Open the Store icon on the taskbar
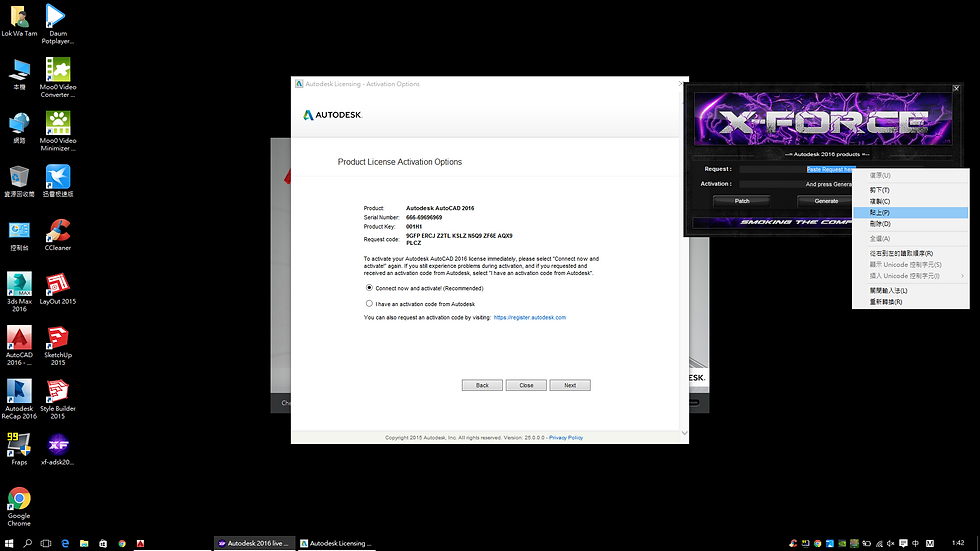Viewport: 980px width, 551px height. [103, 544]
